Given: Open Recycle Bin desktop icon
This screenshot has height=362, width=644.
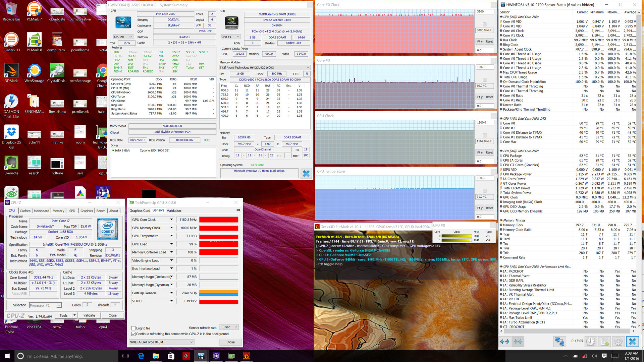Looking at the screenshot, I should click(x=11, y=12).
